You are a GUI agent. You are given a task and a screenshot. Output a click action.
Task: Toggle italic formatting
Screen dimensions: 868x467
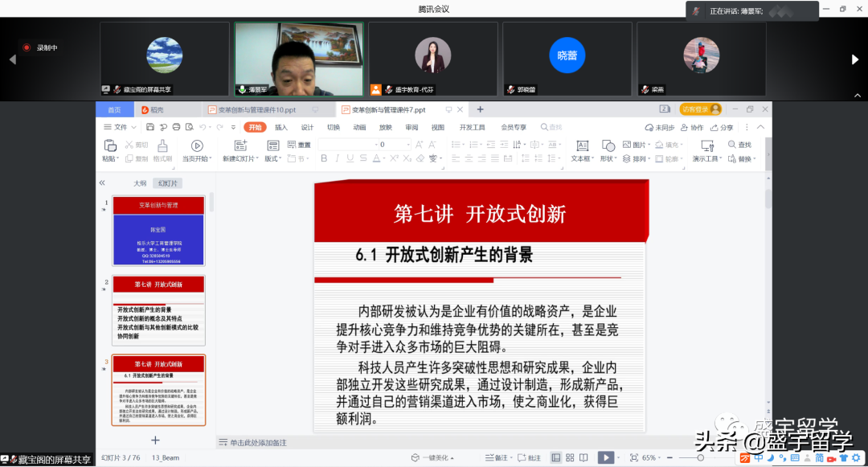[x=337, y=158]
